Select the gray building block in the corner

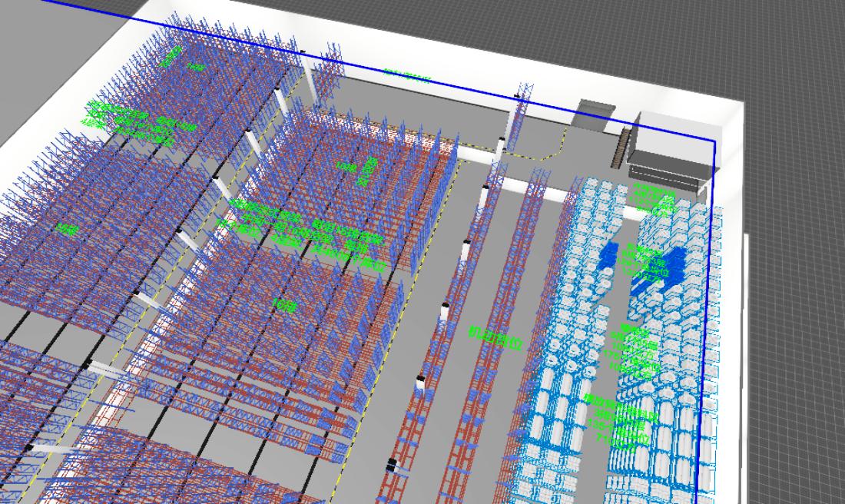click(x=671, y=141)
